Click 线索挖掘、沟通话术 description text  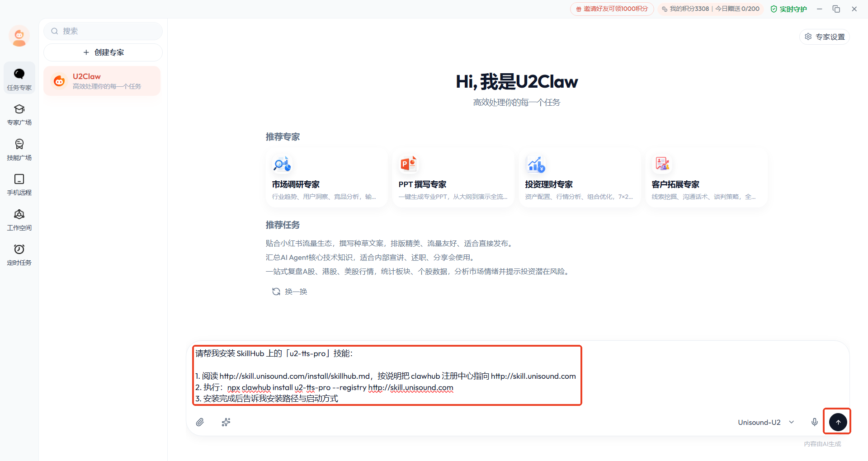703,197
